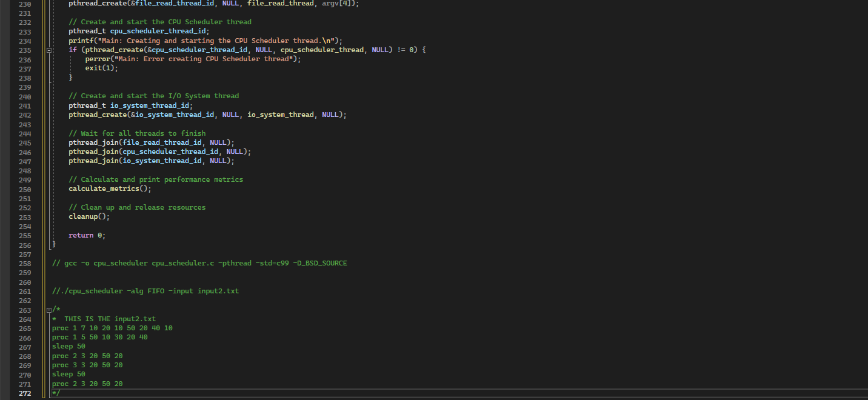Collapse the if-statement fold at line 235
This screenshot has width=868, height=400.
click(48, 50)
